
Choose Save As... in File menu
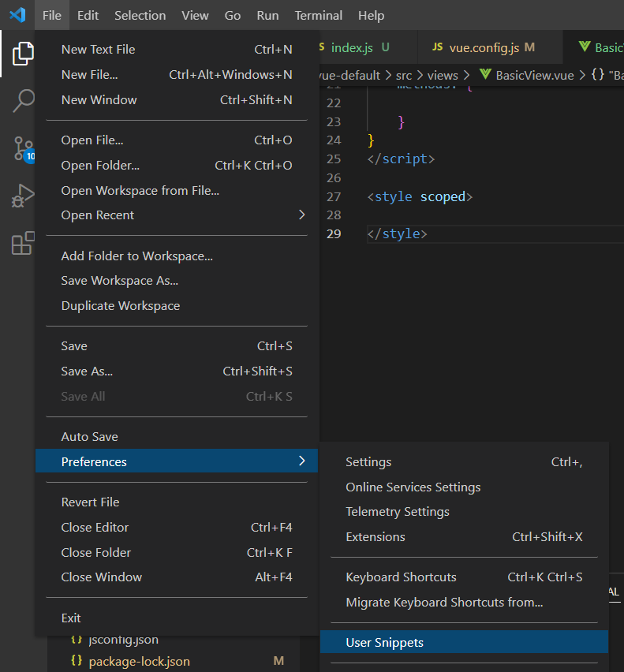click(177, 371)
